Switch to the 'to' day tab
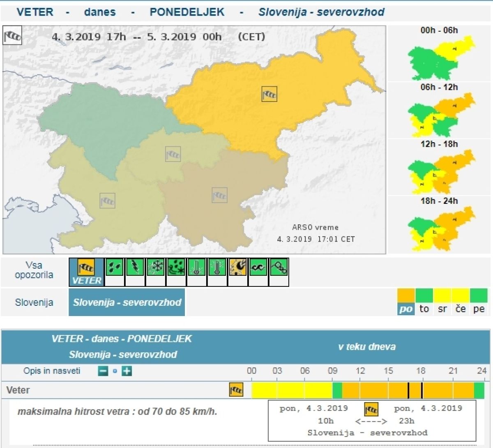 point(424,309)
